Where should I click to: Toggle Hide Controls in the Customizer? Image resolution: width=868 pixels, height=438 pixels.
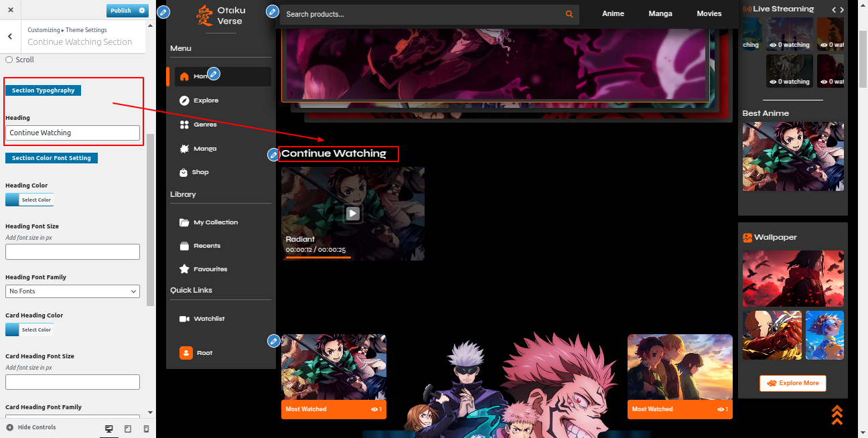(x=31, y=427)
